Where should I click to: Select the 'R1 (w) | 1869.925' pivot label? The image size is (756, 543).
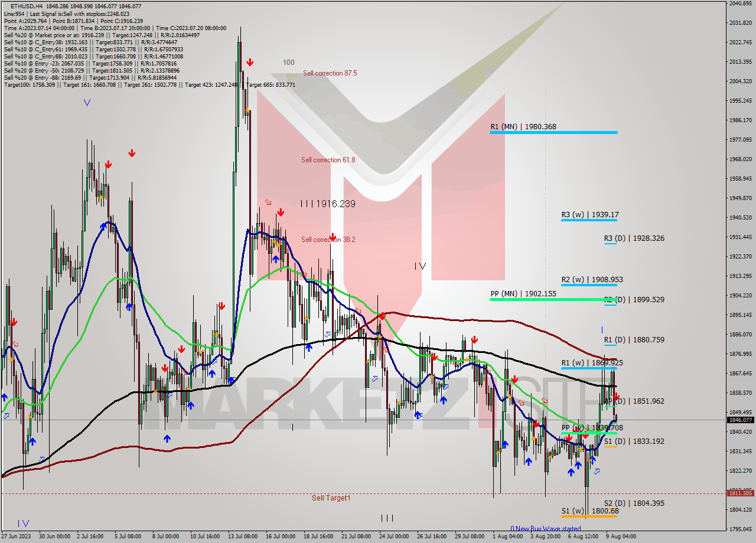(592, 363)
